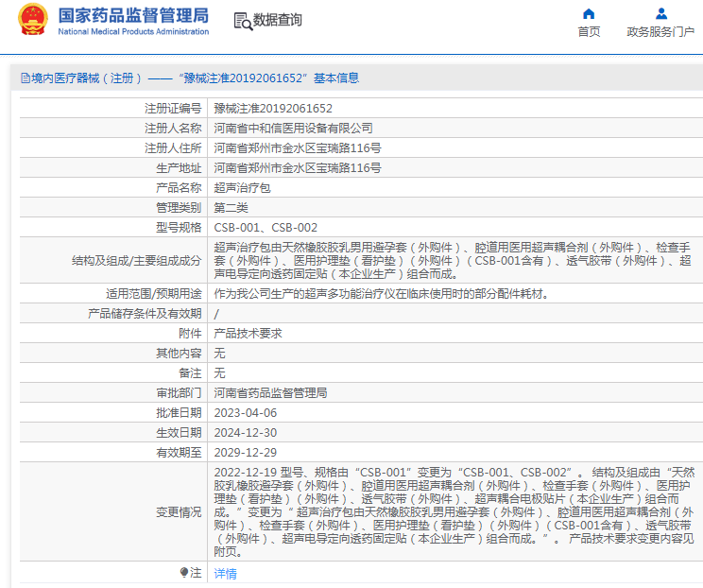Viewport: 703px width, 588px height.
Task: Click the national emblem logo
Action: click(32, 20)
